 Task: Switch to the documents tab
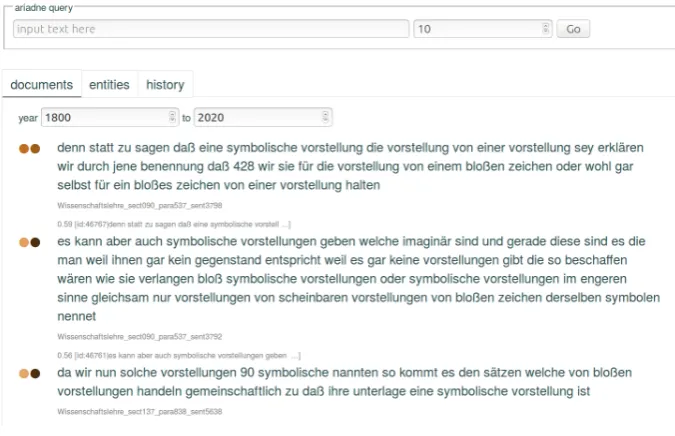click(42, 85)
